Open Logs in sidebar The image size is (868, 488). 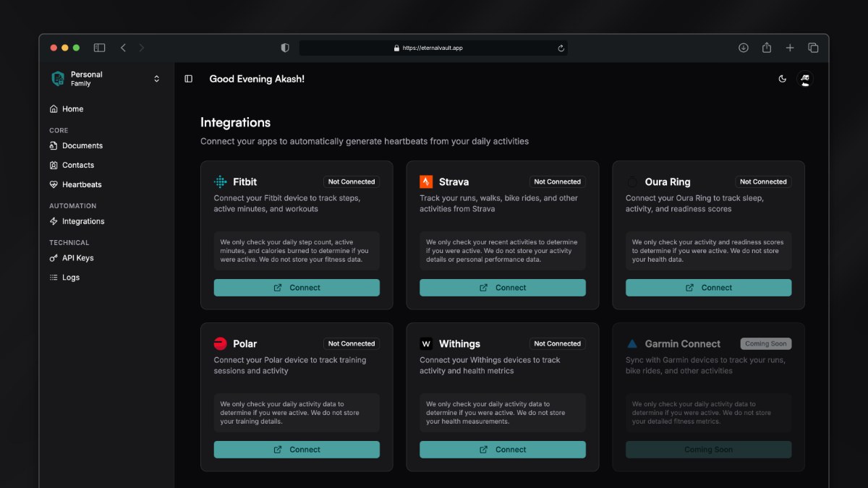click(x=106, y=278)
